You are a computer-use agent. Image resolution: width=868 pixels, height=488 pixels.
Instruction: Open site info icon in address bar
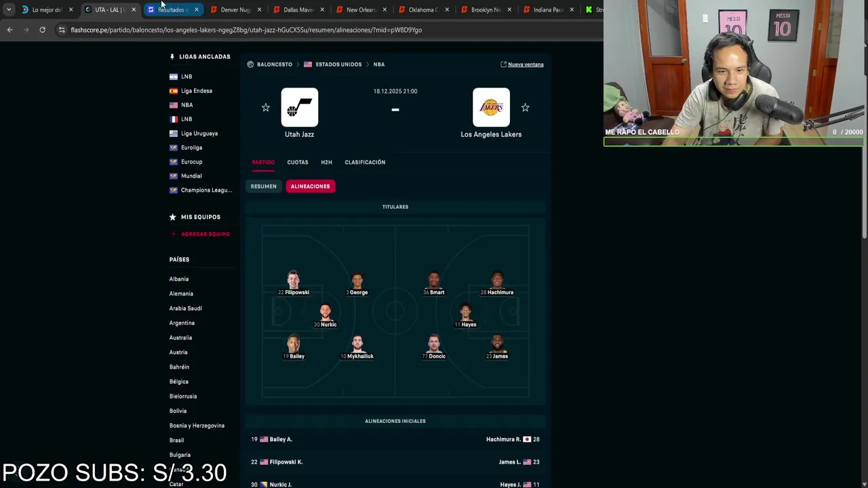tap(62, 30)
